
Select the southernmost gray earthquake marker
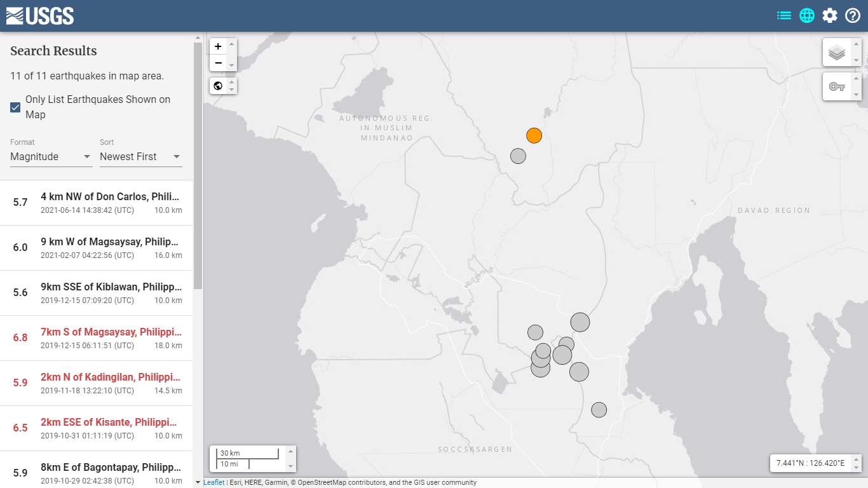(x=599, y=410)
